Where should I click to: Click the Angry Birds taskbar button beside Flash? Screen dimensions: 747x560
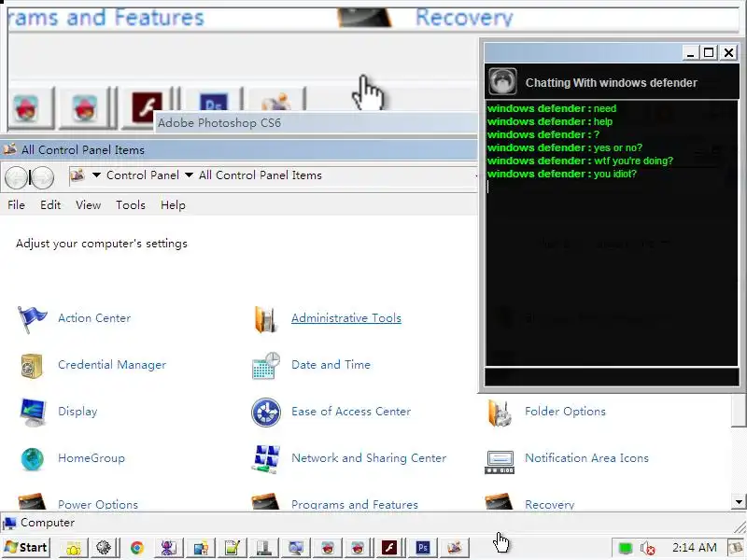[x=358, y=548]
